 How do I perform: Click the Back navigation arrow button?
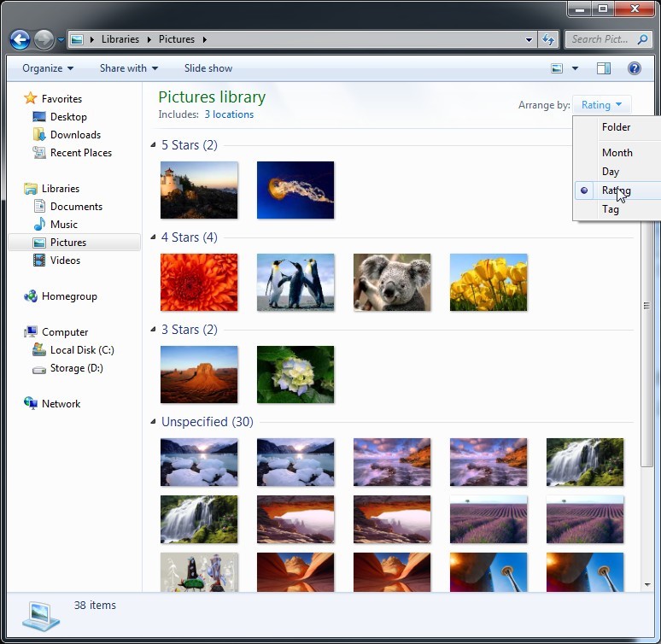point(20,39)
